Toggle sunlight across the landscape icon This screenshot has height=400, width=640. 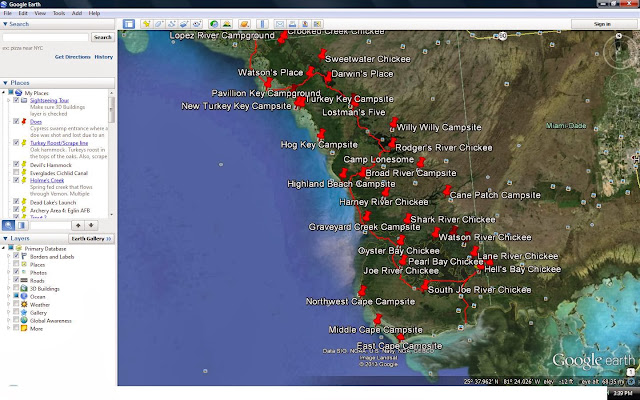(x=227, y=24)
